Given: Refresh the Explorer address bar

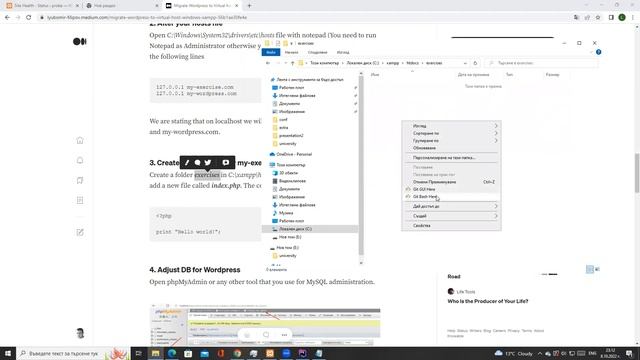Looking at the screenshot, I should point(475,63).
